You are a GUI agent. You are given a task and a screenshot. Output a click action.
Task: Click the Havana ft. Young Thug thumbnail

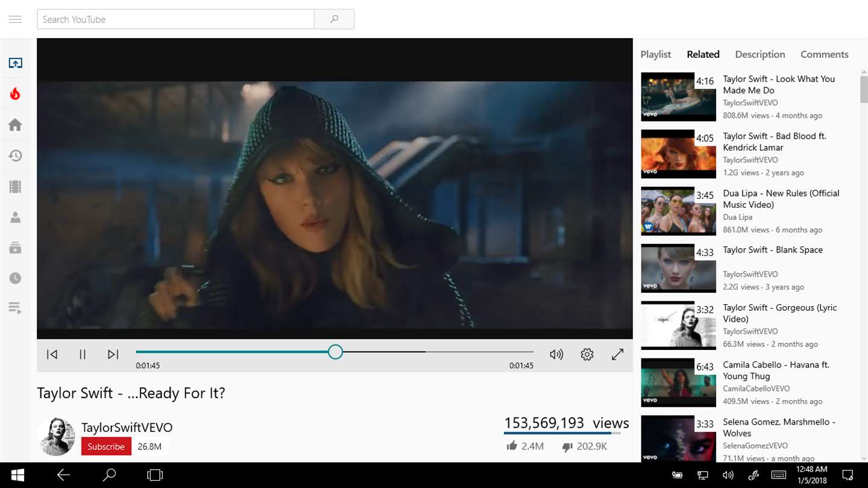[678, 383]
